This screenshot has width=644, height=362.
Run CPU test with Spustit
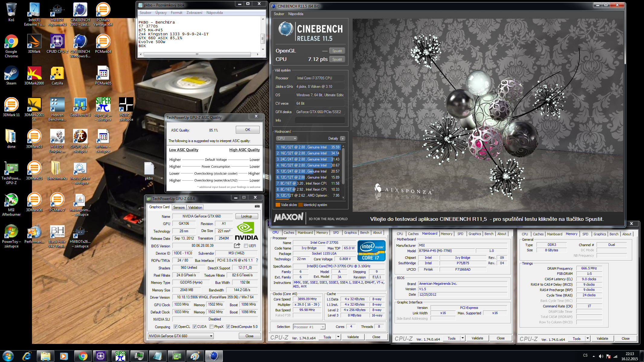click(337, 59)
